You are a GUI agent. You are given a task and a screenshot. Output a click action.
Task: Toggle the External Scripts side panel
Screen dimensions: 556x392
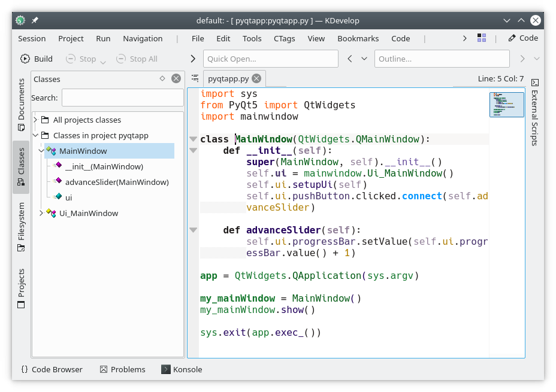[534, 113]
